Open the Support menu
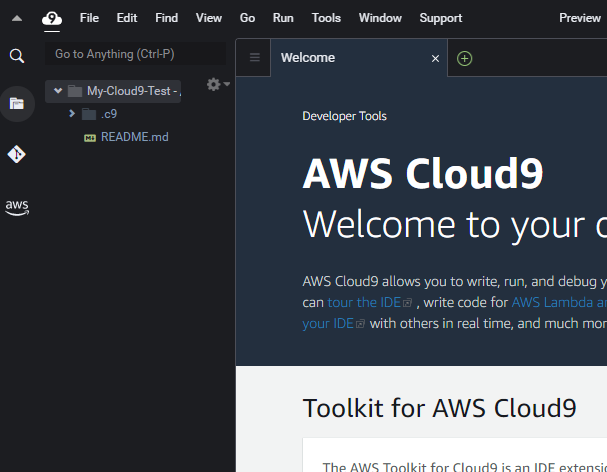 pyautogui.click(x=441, y=18)
